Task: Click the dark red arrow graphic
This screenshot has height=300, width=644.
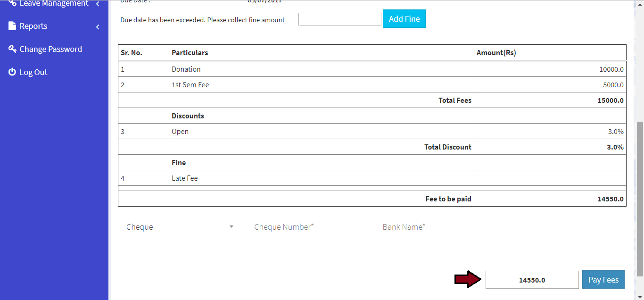Action: click(468, 279)
